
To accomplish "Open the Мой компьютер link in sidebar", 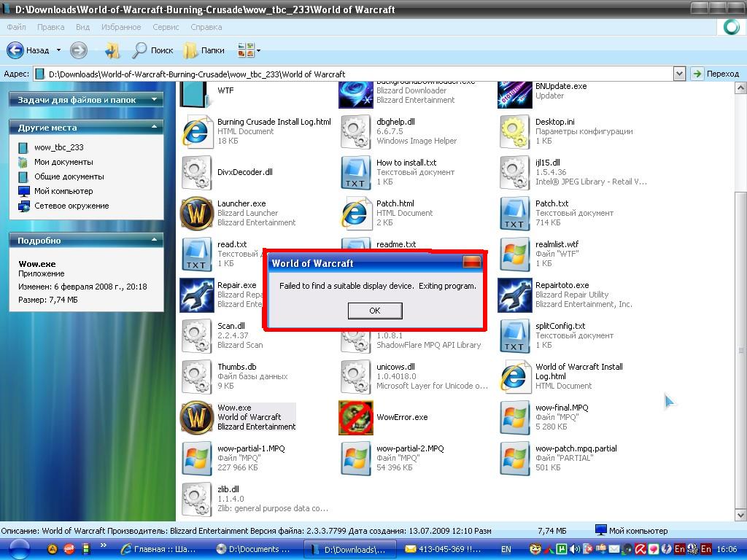I will (63, 191).
